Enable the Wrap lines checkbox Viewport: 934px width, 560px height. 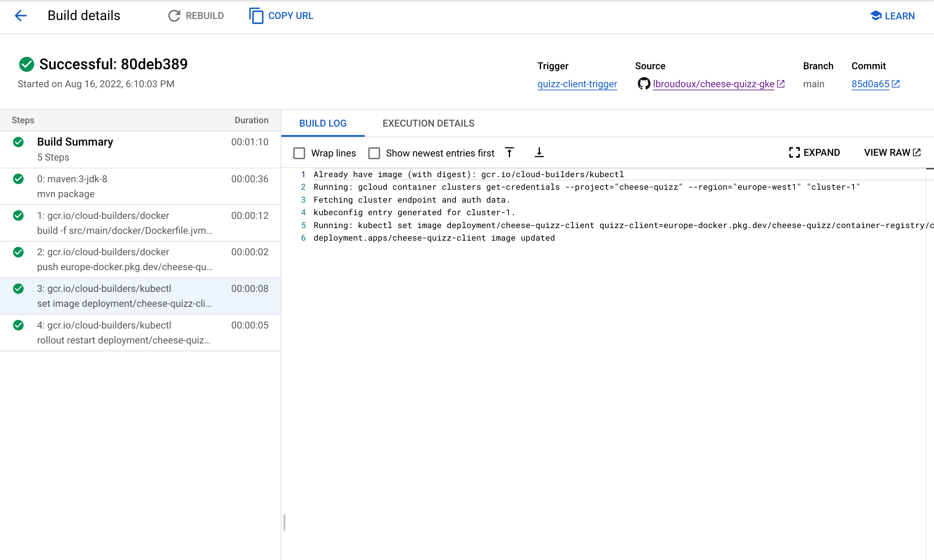[299, 153]
